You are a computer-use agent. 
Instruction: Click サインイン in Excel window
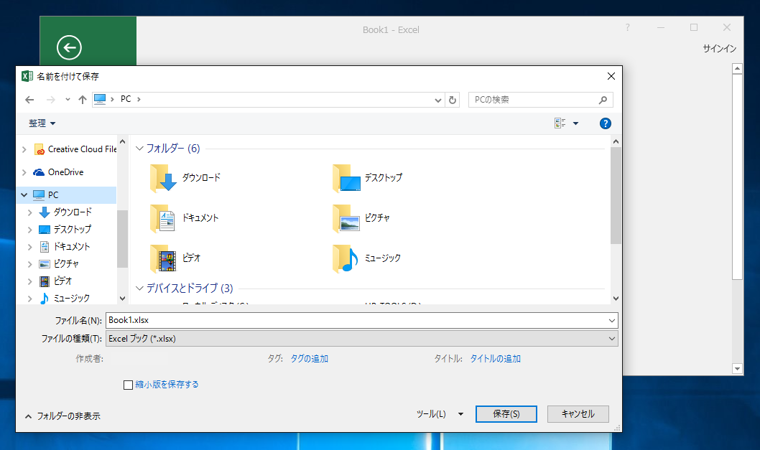719,48
